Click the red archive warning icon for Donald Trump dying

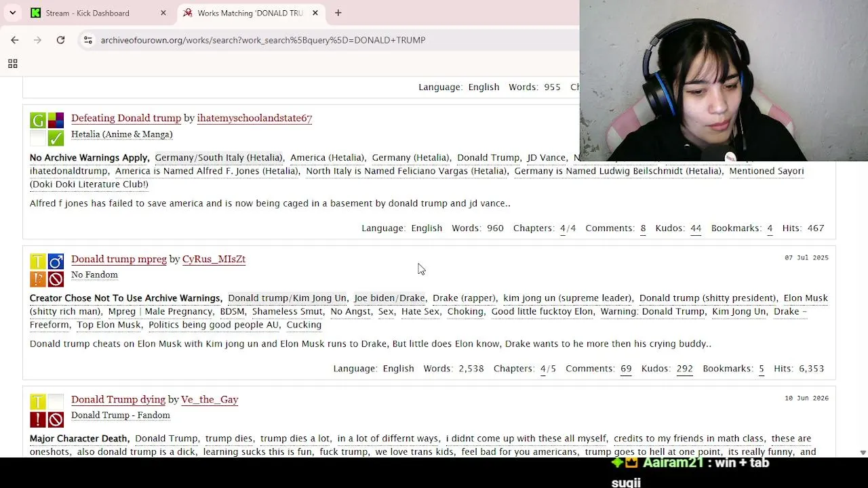(x=38, y=420)
